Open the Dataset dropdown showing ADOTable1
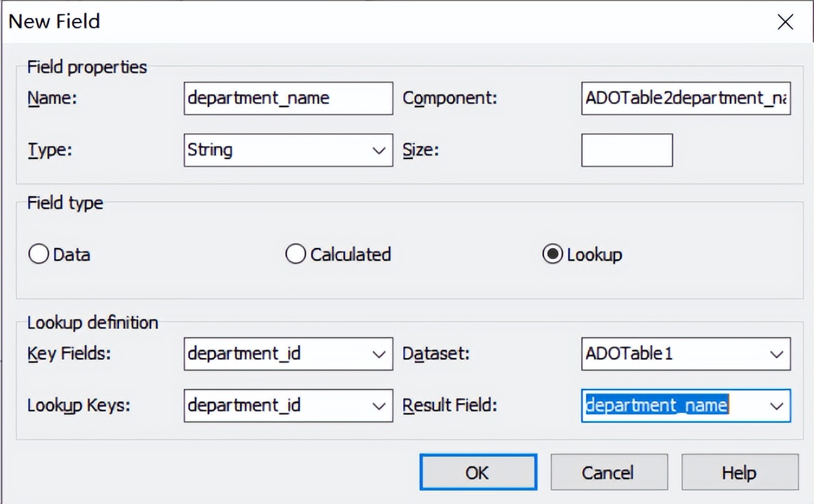Image resolution: width=814 pixels, height=504 pixels. pos(776,354)
